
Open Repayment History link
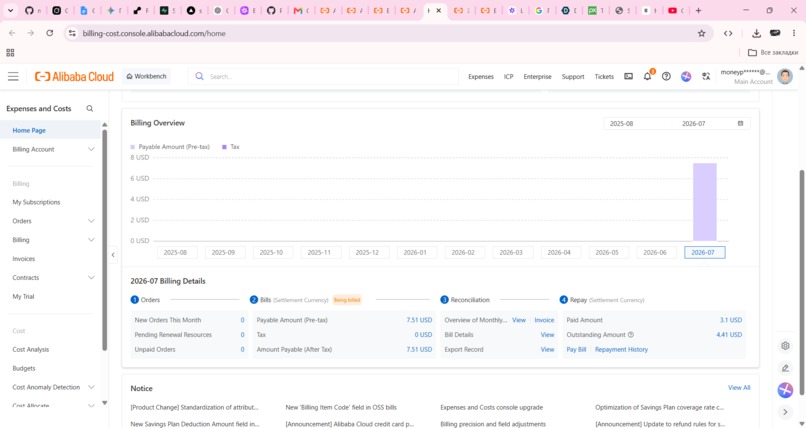[x=621, y=349]
